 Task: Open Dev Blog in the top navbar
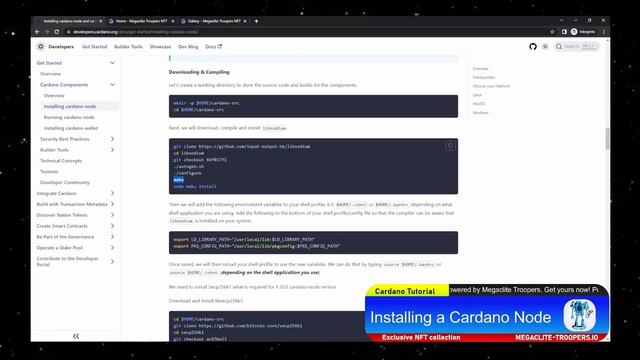click(x=188, y=47)
